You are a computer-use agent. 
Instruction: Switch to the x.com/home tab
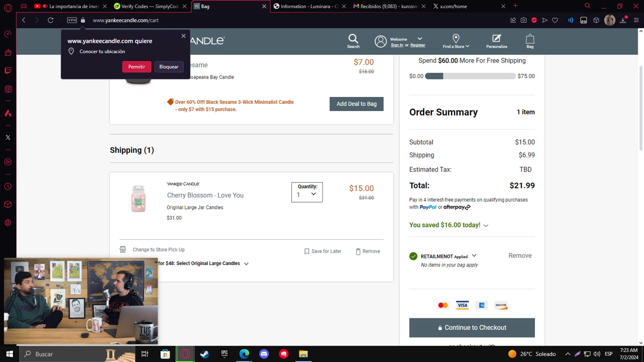pyautogui.click(x=468, y=6)
